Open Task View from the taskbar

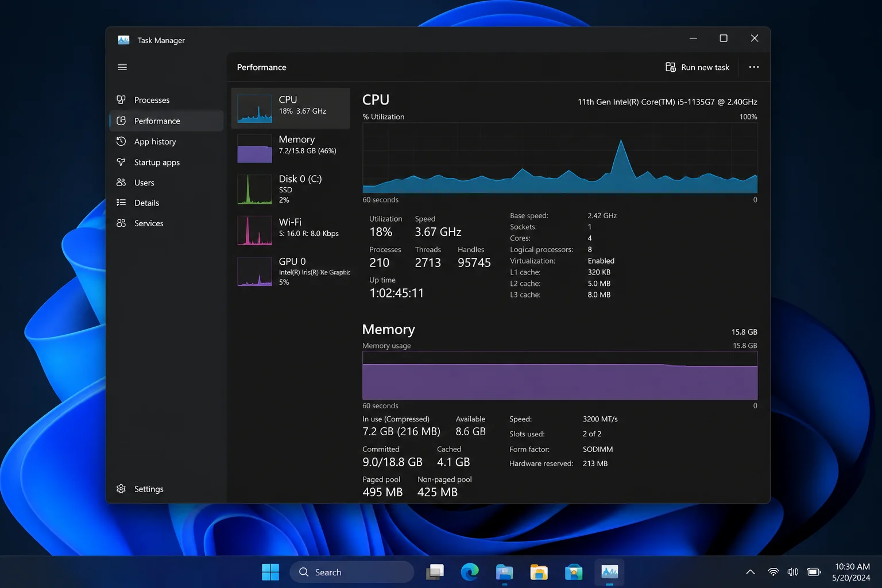[x=435, y=572]
